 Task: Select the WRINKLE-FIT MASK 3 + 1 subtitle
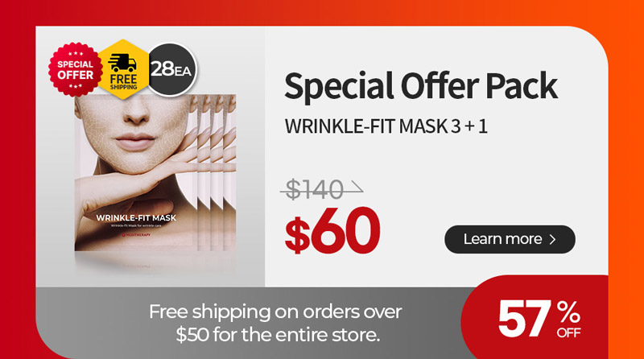pyautogui.click(x=386, y=126)
